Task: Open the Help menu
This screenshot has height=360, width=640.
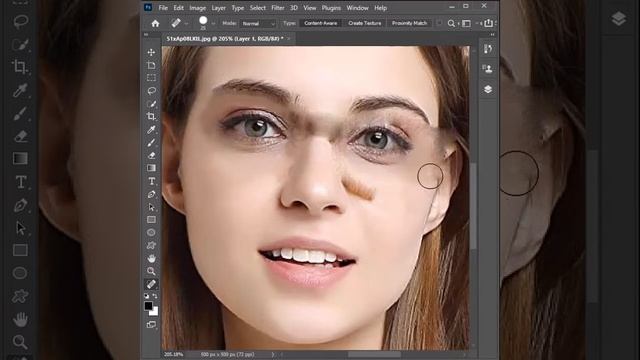Action: pyautogui.click(x=380, y=8)
